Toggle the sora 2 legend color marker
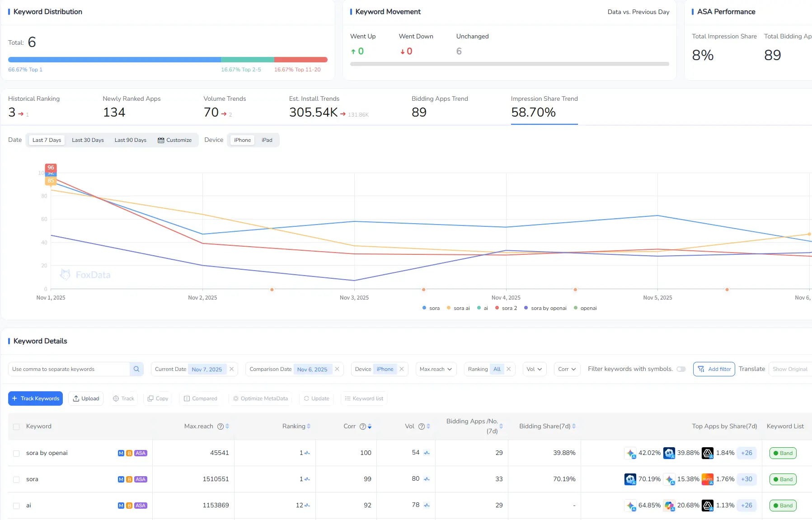The image size is (812, 520). pyautogui.click(x=497, y=308)
